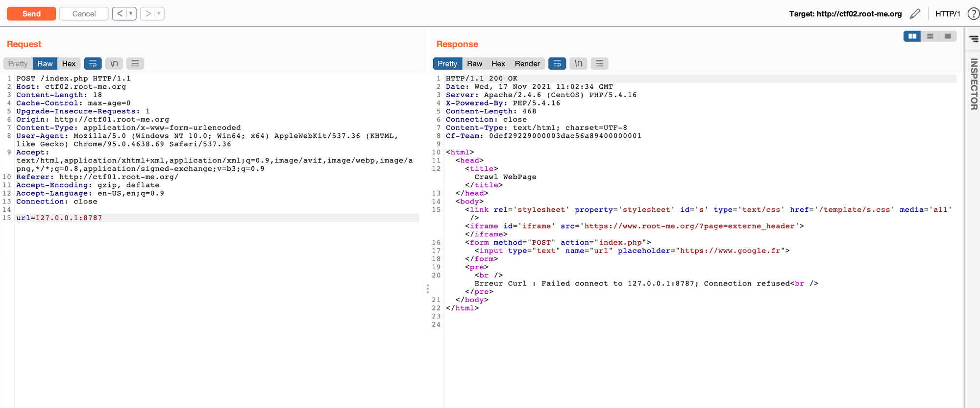Click the Host: ctf02.root-me.org header
The height and width of the screenshot is (408, 980).
click(x=71, y=87)
